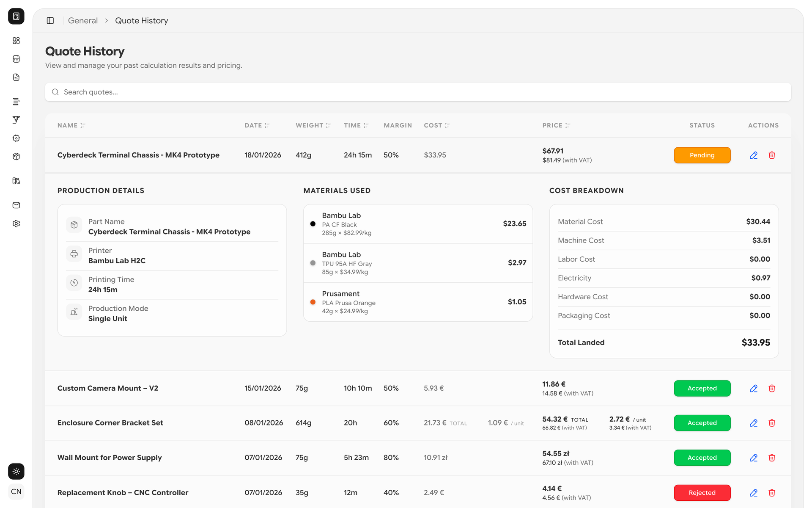
Task: Click Accepted on Custom Camera Mount row
Action: [x=702, y=388]
